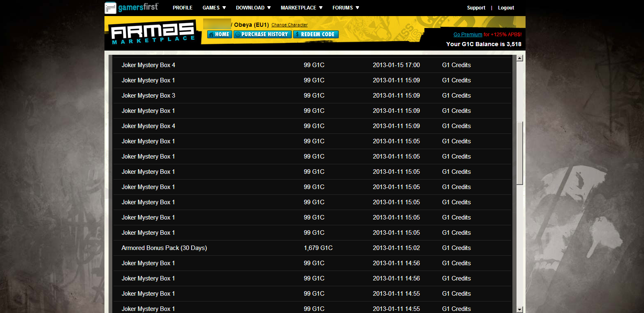Click the Support link
The image size is (644, 313).
(476, 8)
